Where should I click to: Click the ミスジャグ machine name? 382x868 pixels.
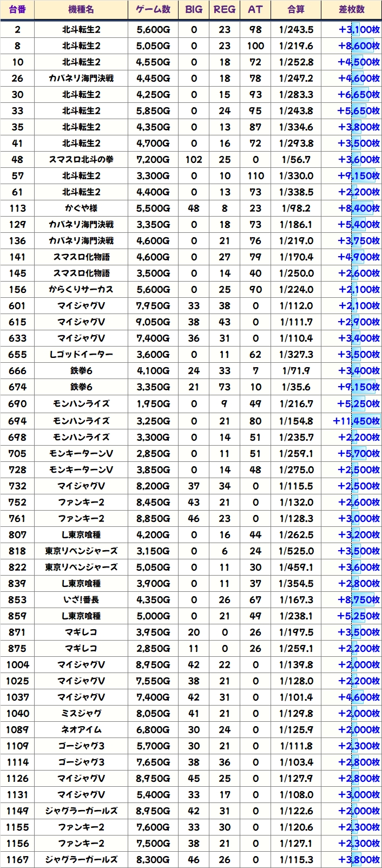click(81, 714)
